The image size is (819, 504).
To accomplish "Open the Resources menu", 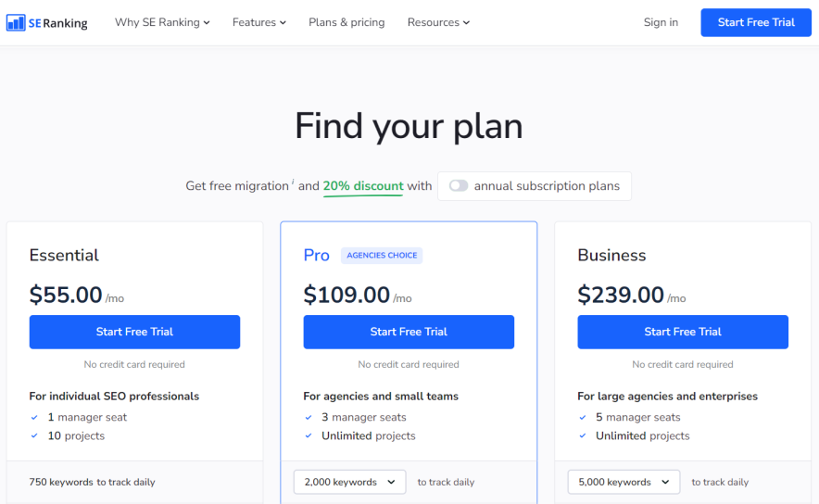I will [x=438, y=22].
